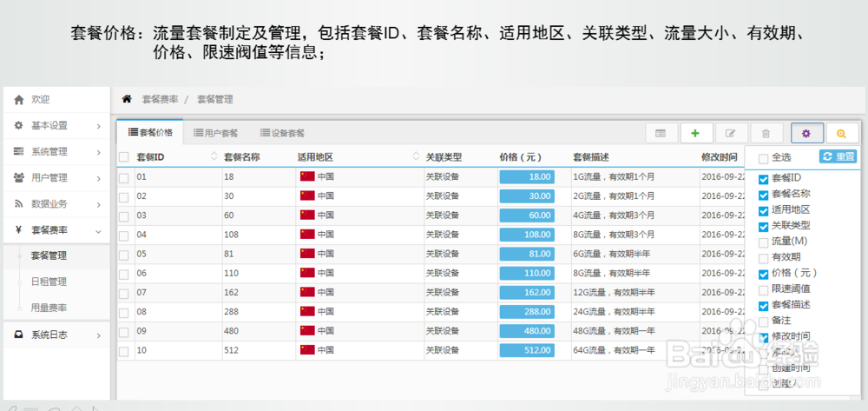
Task: Click the China flag in row 10
Action: (307, 350)
